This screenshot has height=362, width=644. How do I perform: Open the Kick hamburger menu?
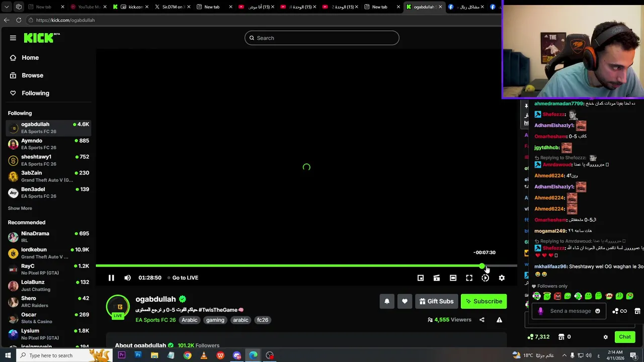pyautogui.click(x=13, y=38)
